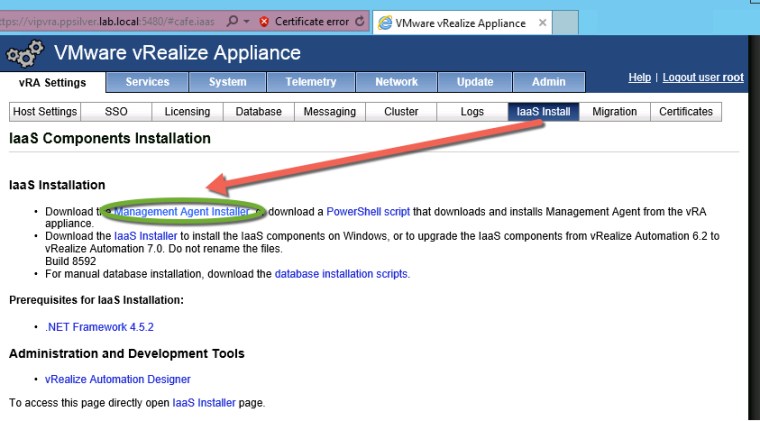The height and width of the screenshot is (421, 760).
Task: Download the Management Agent Installer
Action: click(182, 212)
